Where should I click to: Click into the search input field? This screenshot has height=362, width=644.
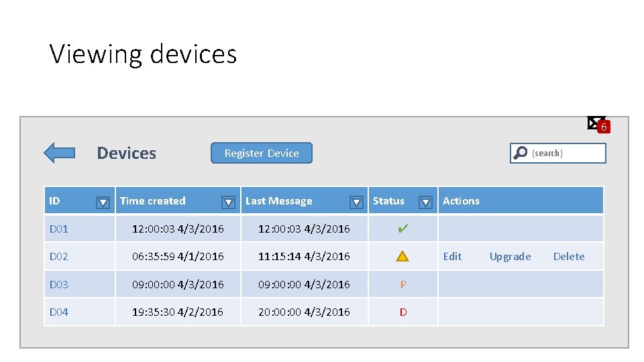tap(567, 154)
